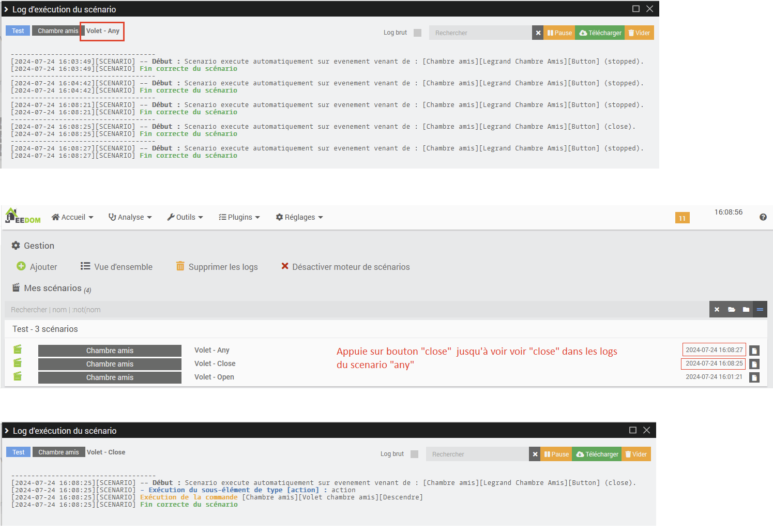This screenshot has width=773, height=532.
Task: Open log icon for Volet - Any scenario
Action: [754, 351]
